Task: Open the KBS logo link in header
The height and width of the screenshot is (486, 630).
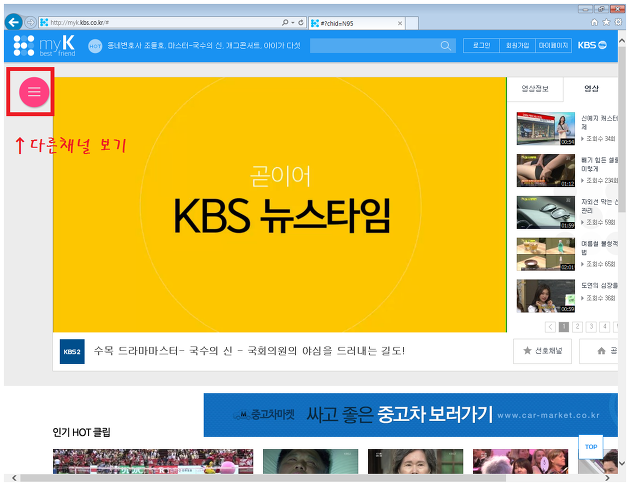Action: click(592, 45)
